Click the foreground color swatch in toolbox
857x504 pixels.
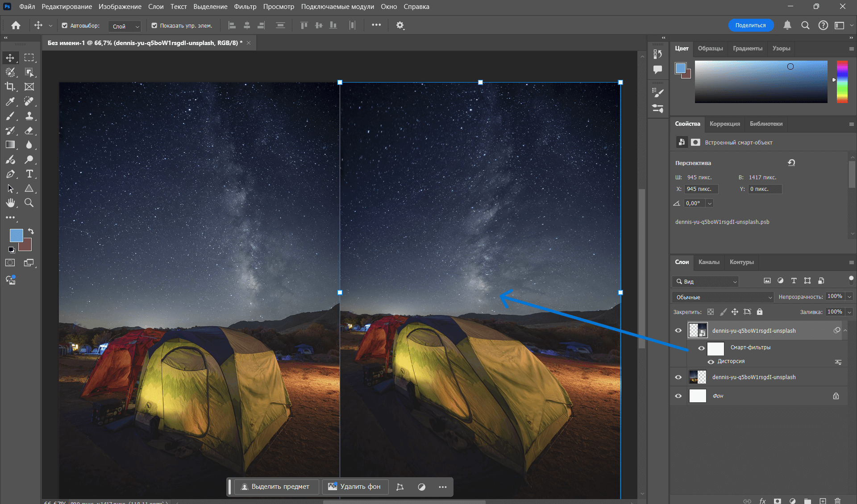pyautogui.click(x=17, y=235)
